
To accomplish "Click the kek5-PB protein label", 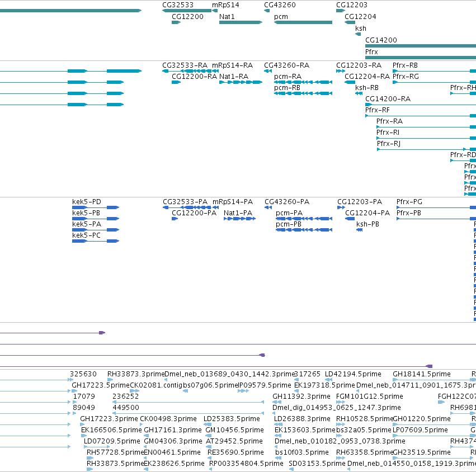I will coord(86,213).
